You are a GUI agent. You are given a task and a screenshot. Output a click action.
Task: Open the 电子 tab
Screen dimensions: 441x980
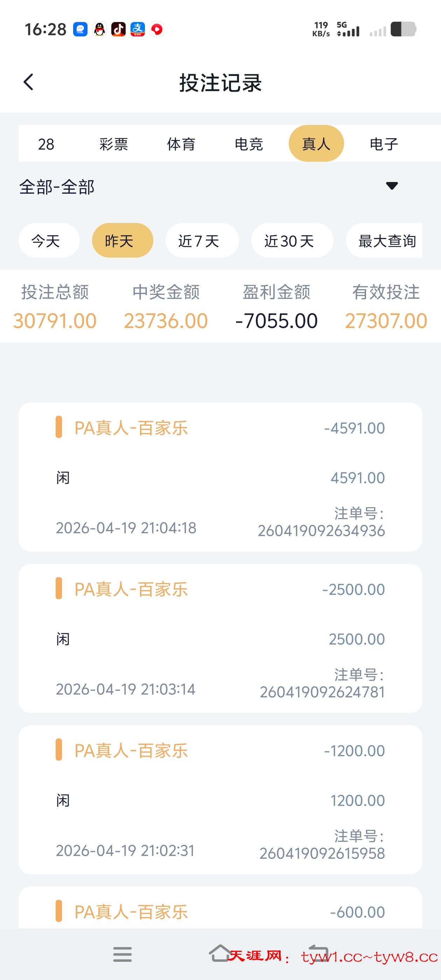pyautogui.click(x=384, y=144)
